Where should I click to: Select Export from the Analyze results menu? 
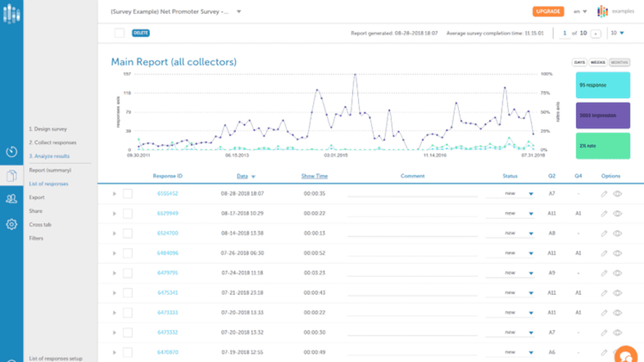click(x=37, y=197)
